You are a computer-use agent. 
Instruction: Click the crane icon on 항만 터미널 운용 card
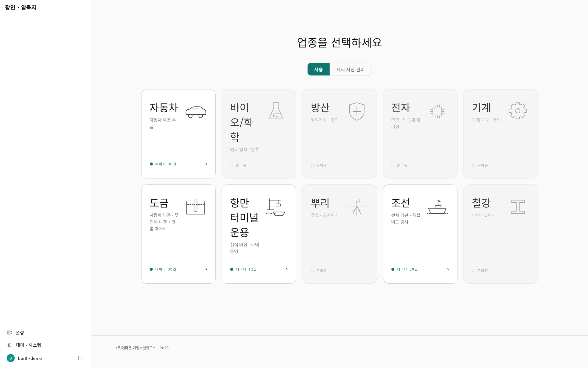pyautogui.click(x=276, y=207)
